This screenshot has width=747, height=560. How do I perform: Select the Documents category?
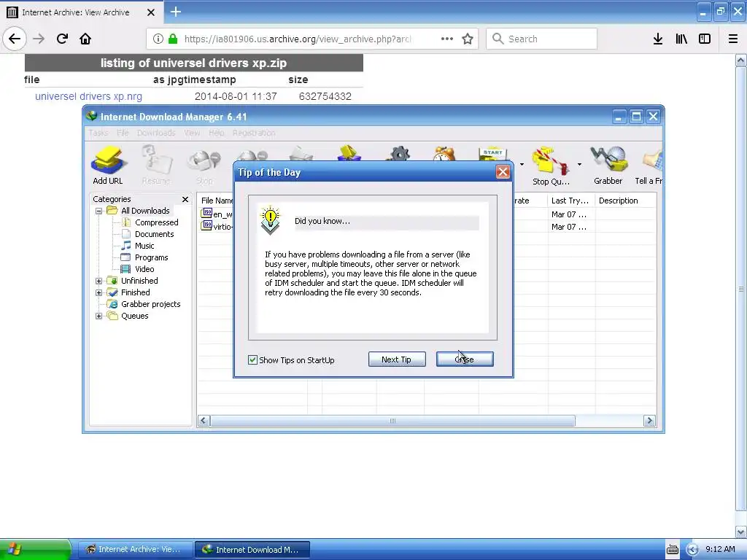click(154, 234)
